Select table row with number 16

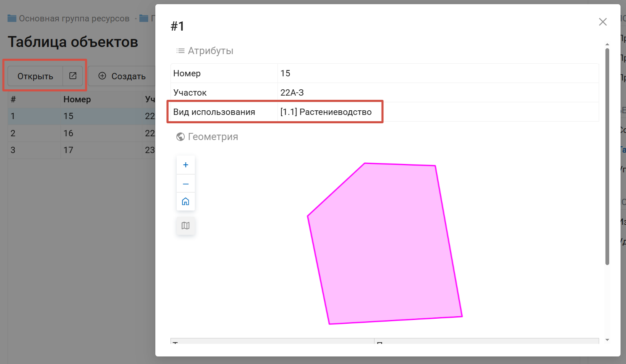click(68, 133)
